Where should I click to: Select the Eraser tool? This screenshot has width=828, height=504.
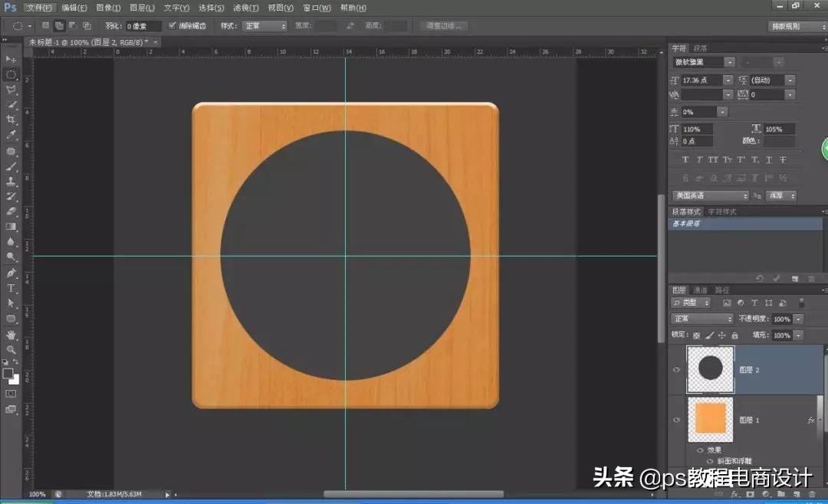tap(11, 211)
